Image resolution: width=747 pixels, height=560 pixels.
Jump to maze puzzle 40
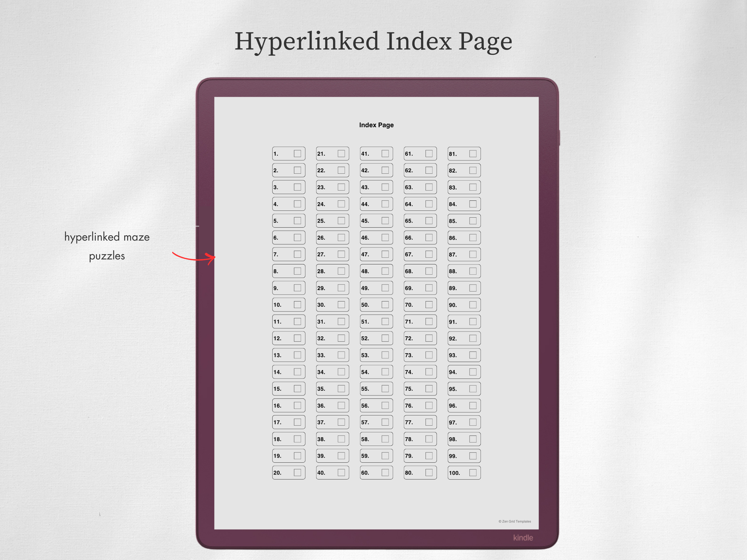tap(333, 472)
